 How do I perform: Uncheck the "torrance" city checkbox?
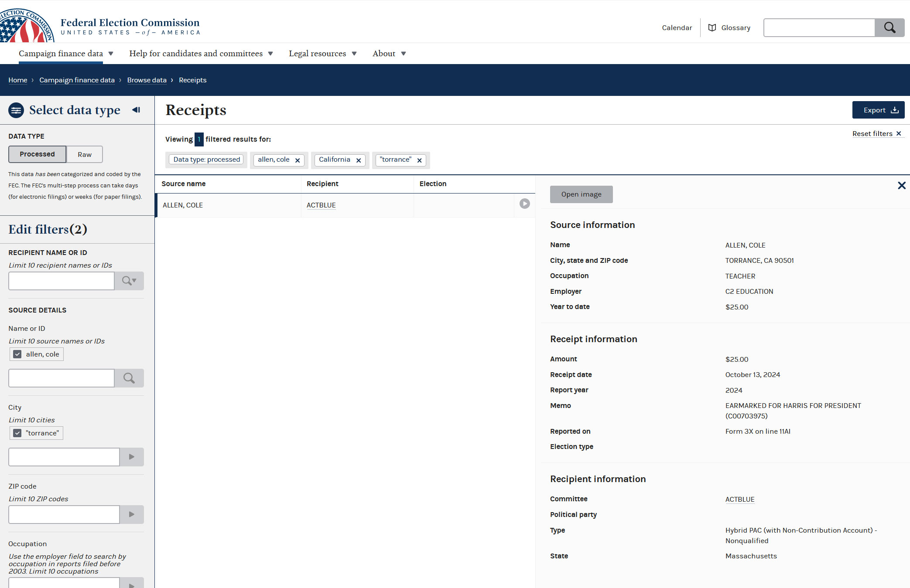[x=17, y=433]
